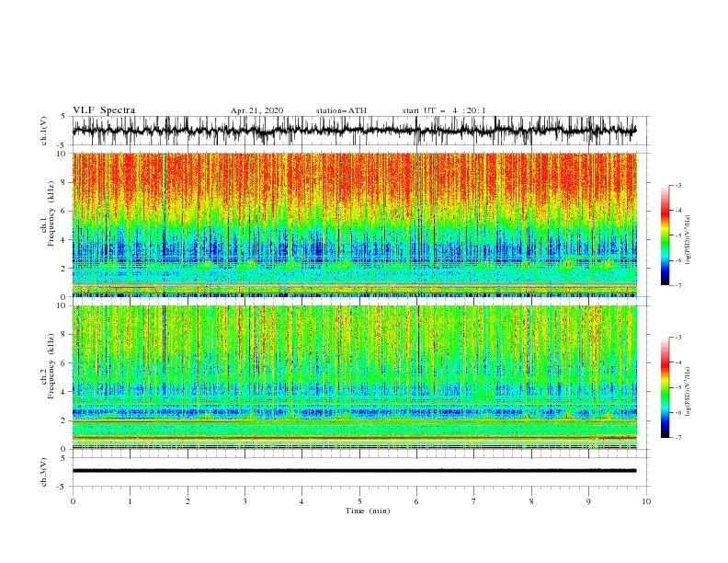
Task: Click time axis tick label "3"
Action: click(245, 501)
